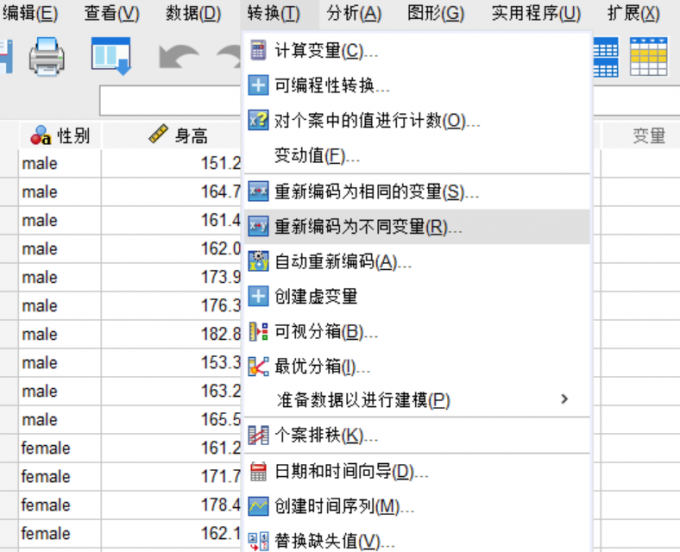Click the yellow table toolbar icon
The width and height of the screenshot is (680, 552).
648,57
